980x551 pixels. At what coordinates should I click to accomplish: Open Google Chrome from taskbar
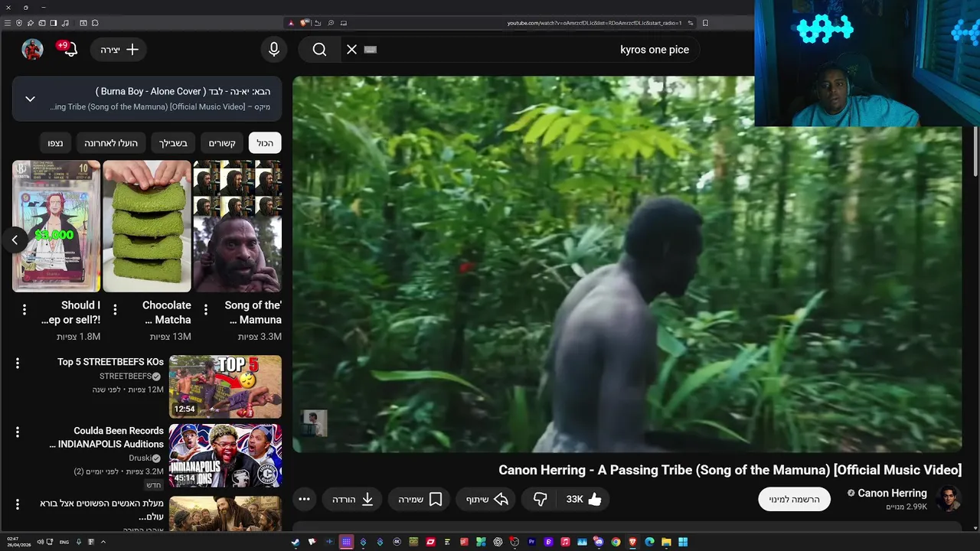616,542
